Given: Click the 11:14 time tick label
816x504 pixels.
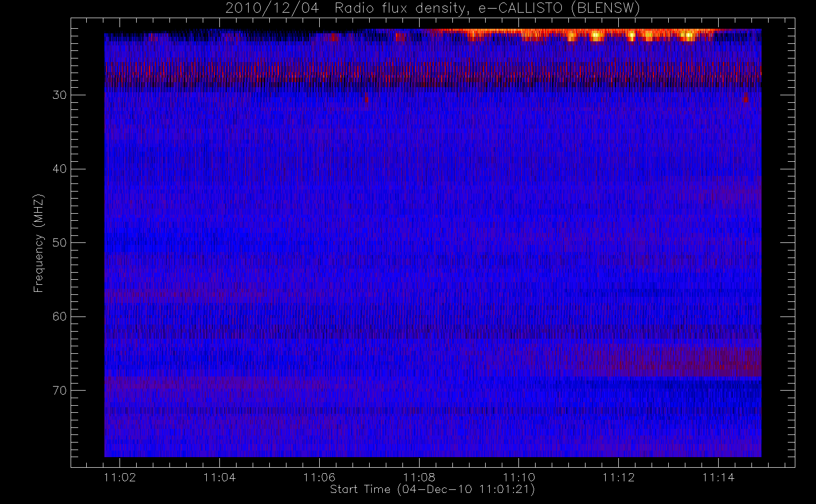Looking at the screenshot, I should [x=718, y=477].
